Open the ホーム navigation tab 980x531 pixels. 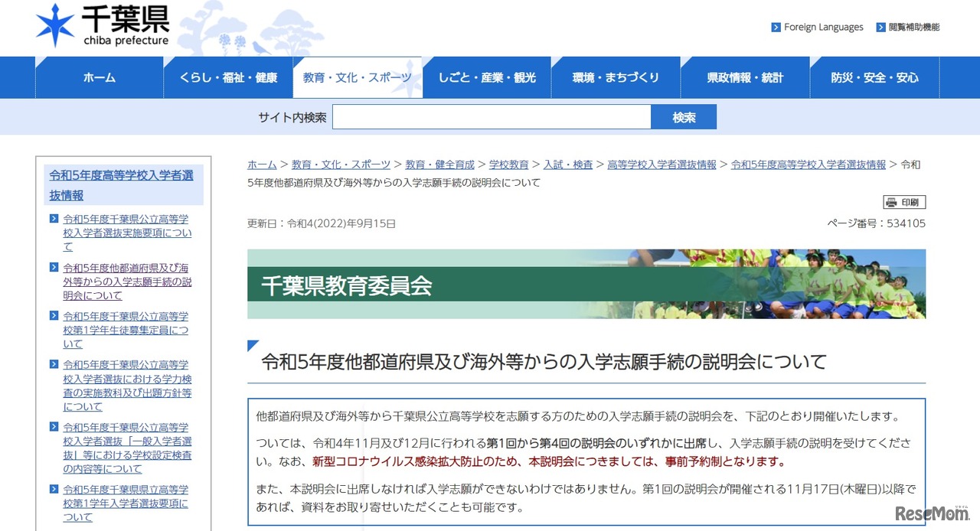tap(100, 77)
